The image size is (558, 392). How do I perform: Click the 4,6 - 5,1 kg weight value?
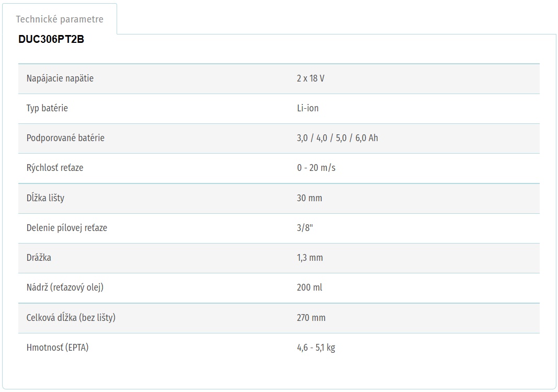[x=316, y=348]
